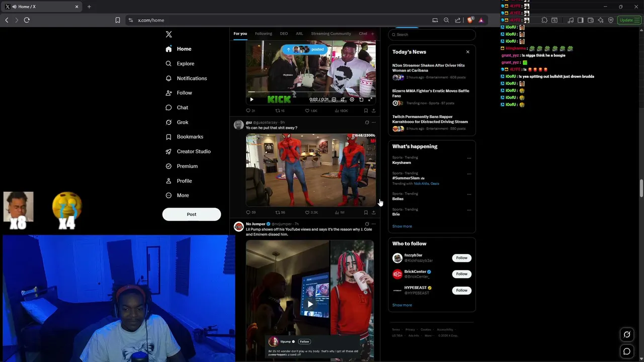The image size is (644, 362).
Task: Go to Home in the X sidebar
Action: 179,49
